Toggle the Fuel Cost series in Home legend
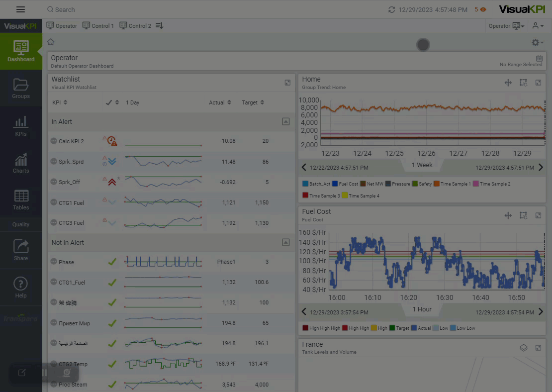The image size is (552, 392). coord(345,184)
